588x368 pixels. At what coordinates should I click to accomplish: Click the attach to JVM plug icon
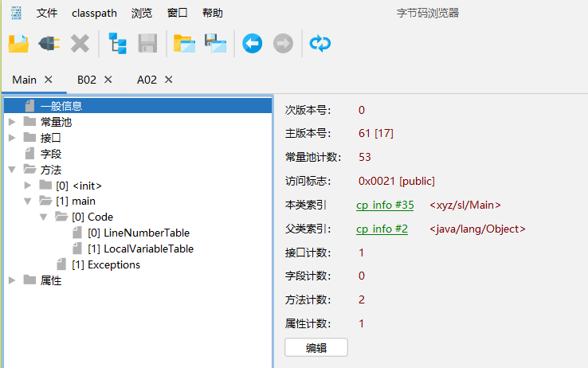(x=49, y=43)
